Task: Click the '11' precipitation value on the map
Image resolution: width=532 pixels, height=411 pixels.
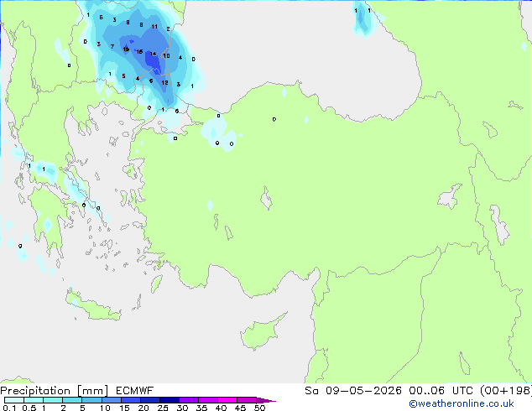Action: (x=154, y=27)
